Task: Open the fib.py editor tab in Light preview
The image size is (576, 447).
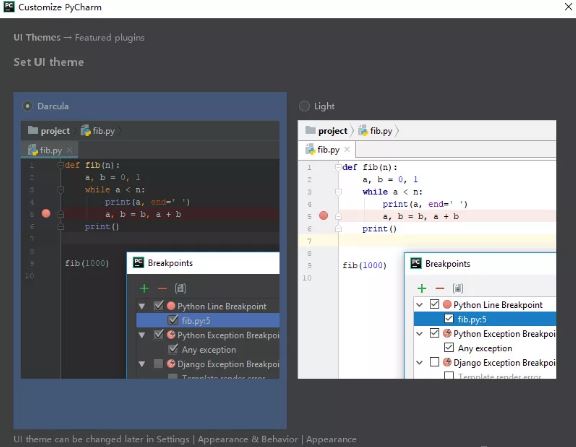Action: pyautogui.click(x=327, y=149)
